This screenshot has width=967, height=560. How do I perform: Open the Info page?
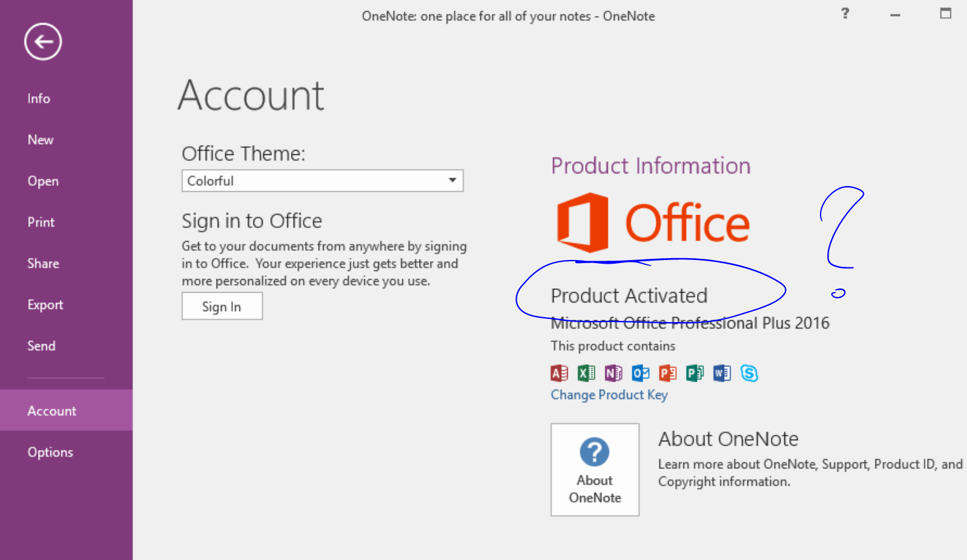pos(39,98)
